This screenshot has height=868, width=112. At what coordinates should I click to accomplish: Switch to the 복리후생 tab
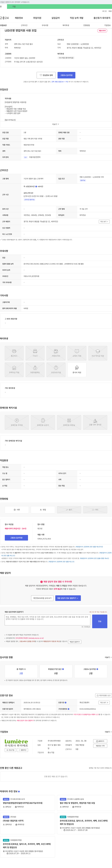click(66, 25)
